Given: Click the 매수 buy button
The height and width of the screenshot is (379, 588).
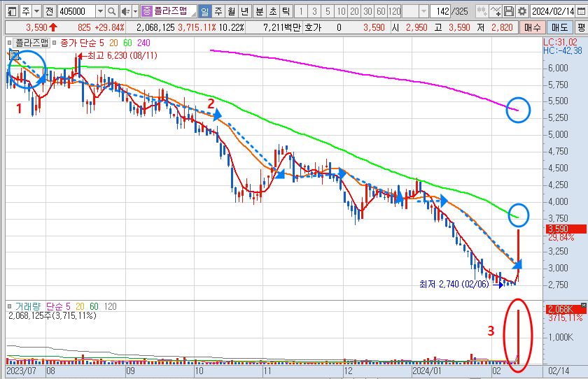Looking at the screenshot, I should [533, 27].
